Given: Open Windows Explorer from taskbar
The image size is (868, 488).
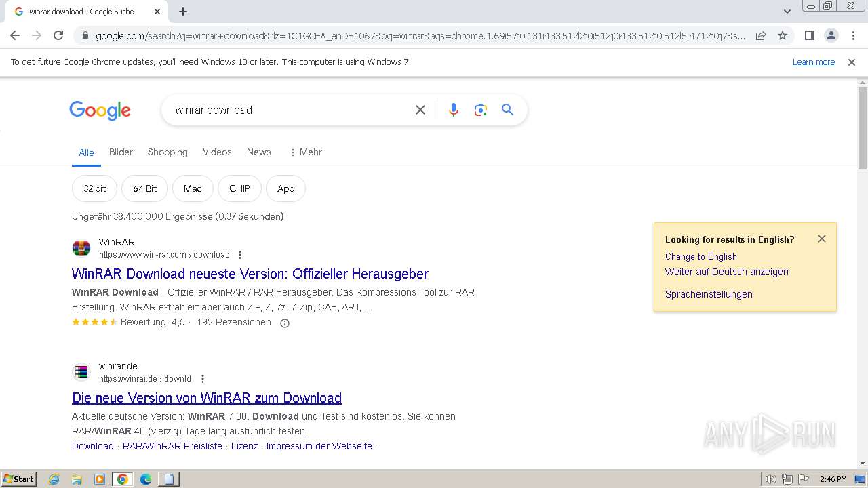Looking at the screenshot, I should 77,479.
